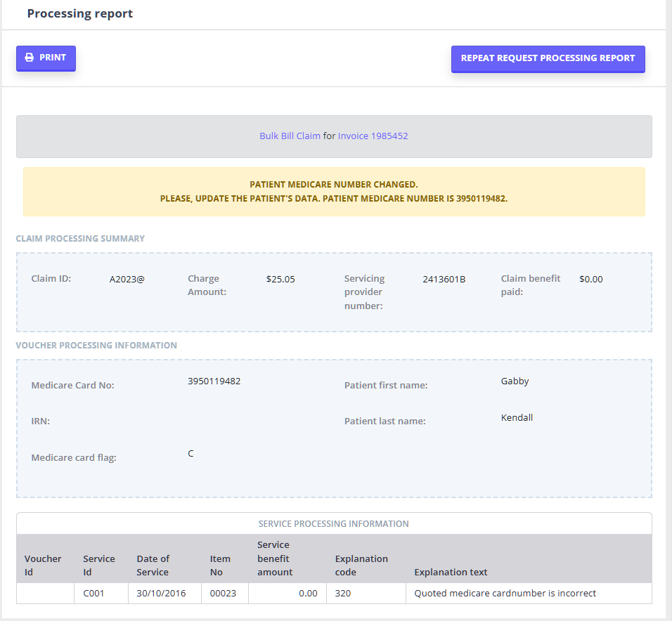Viewport: 672px width, 621px height.
Task: Click the Claim ID value A2023@
Action: pyautogui.click(x=127, y=279)
